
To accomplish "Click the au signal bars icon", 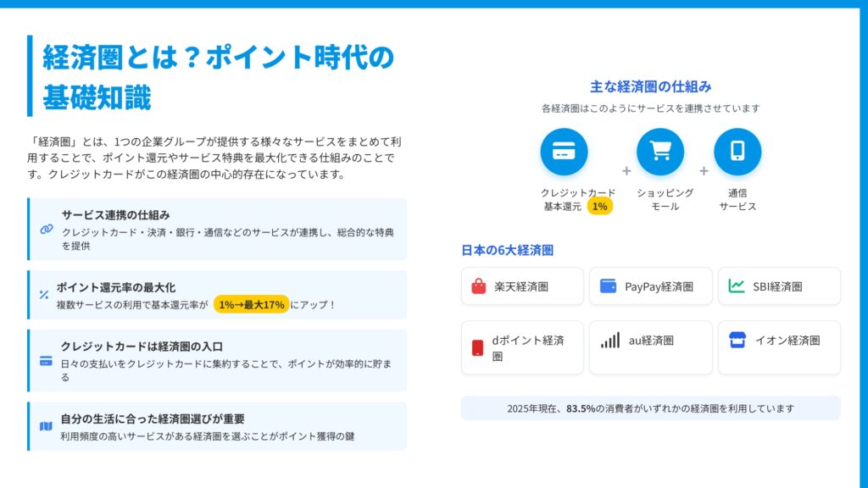I will (x=610, y=341).
